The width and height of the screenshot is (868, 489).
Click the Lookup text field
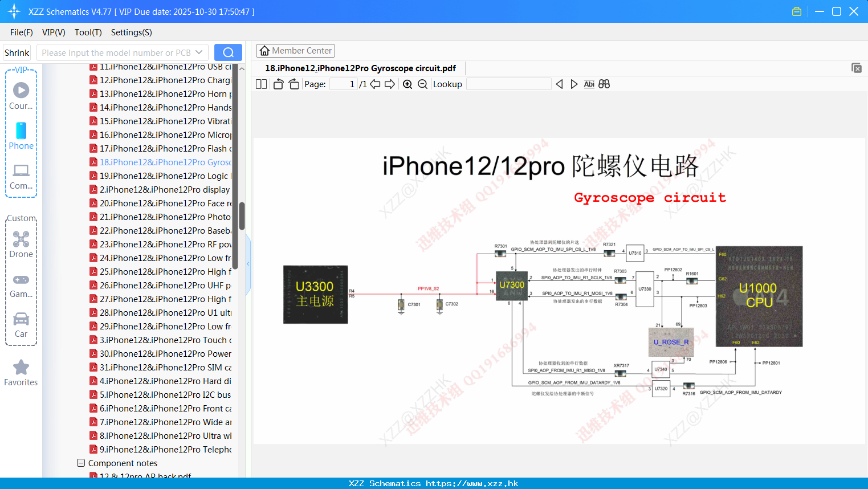click(x=509, y=84)
